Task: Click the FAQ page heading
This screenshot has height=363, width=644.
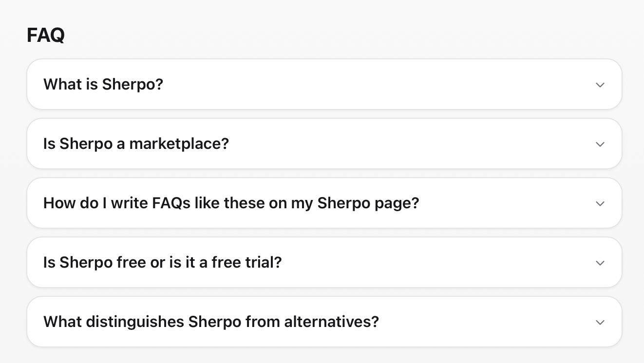Action: click(x=45, y=35)
